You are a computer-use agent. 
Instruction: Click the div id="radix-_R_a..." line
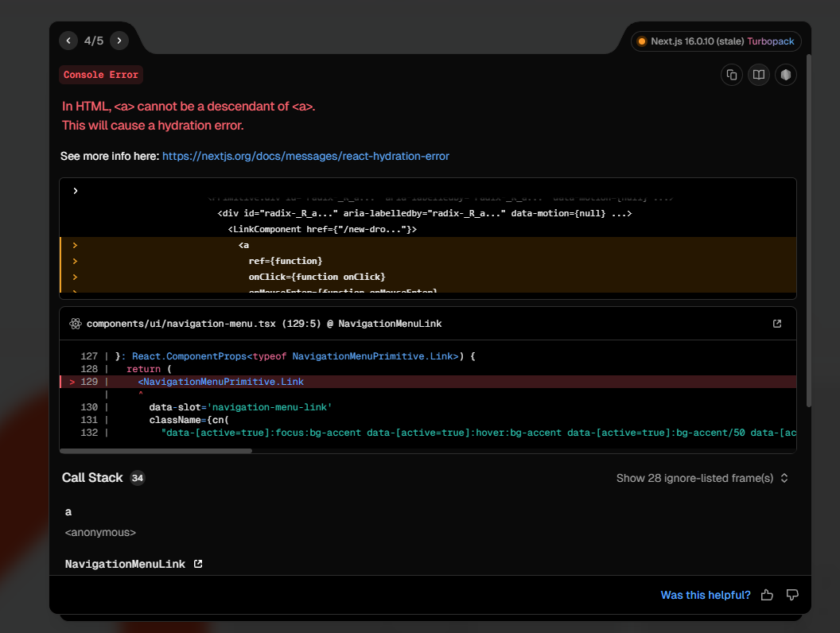coord(424,213)
